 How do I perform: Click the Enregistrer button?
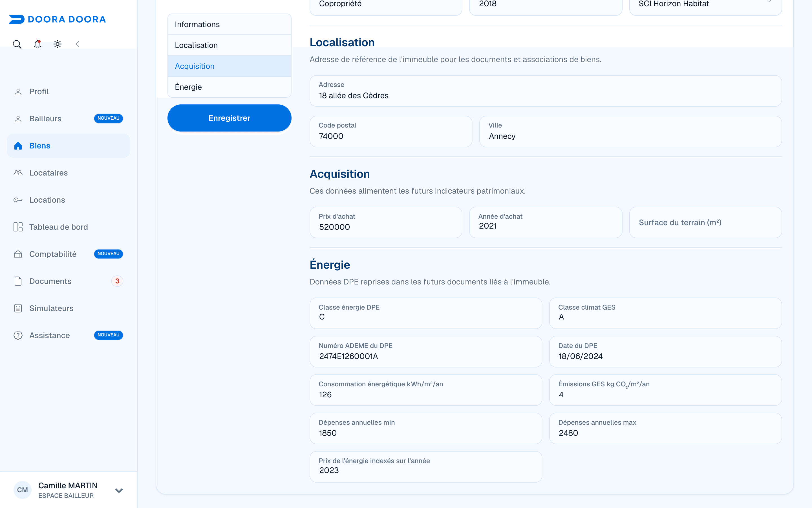click(x=230, y=118)
